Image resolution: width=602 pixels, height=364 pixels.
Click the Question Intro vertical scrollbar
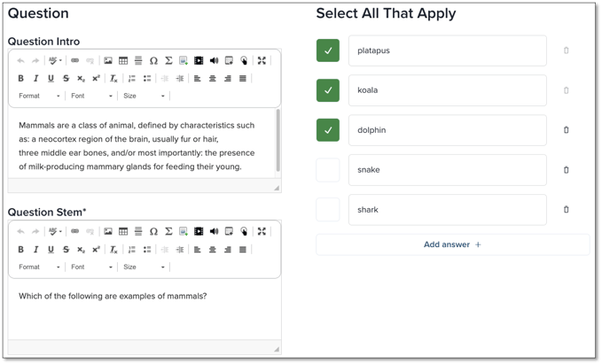278,141
